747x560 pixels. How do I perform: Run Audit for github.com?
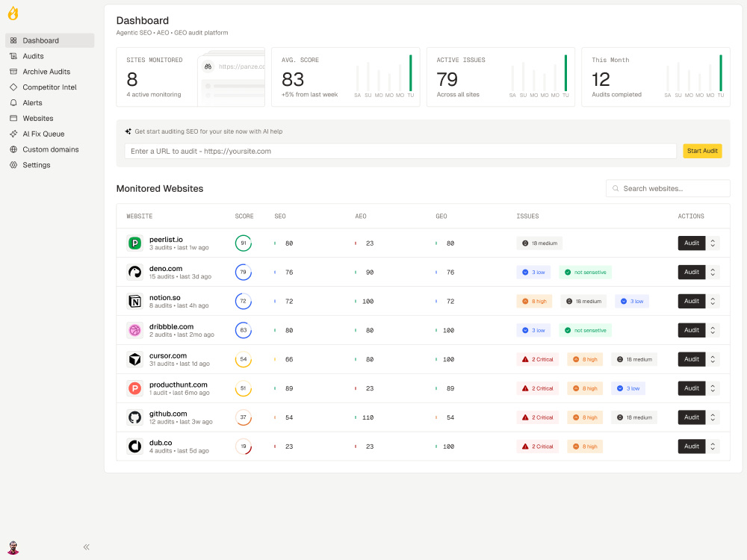click(691, 417)
